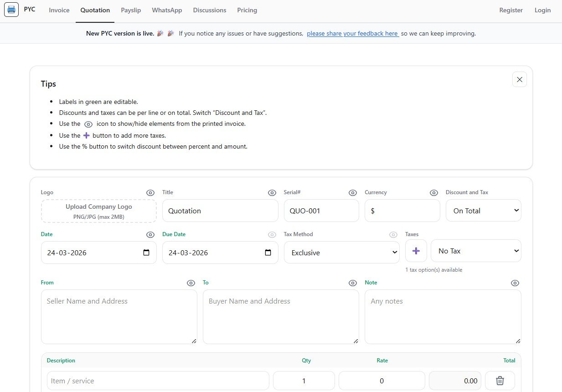
Task: Click Upload Company Logo area
Action: 99,211
